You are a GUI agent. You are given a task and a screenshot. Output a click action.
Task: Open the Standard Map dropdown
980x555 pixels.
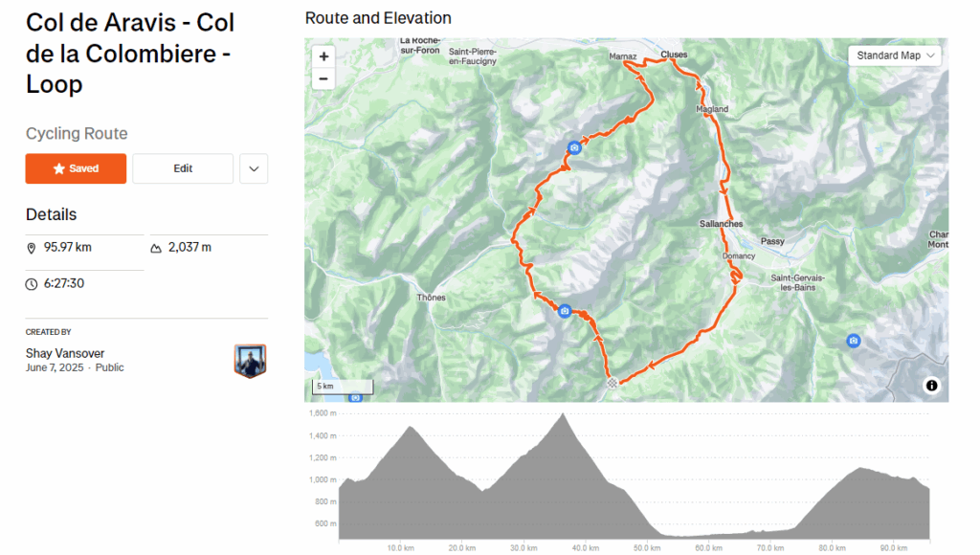click(895, 55)
